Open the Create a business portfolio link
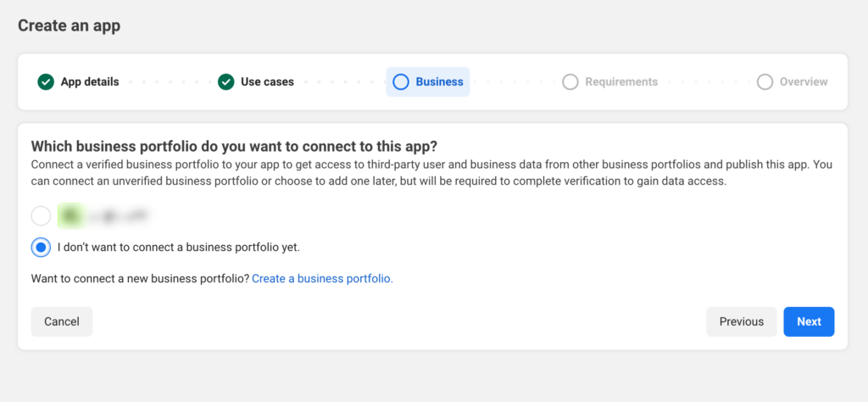The image size is (868, 402). tap(322, 278)
